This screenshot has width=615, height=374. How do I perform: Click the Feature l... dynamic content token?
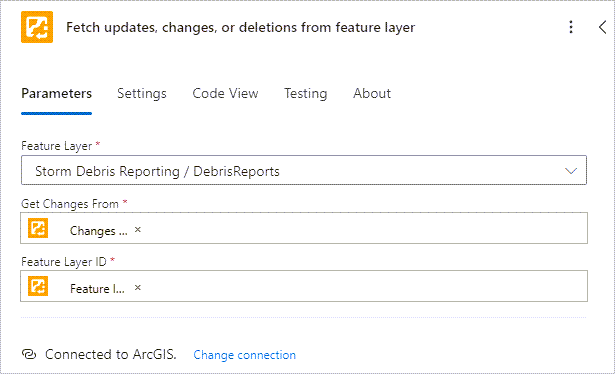point(85,287)
